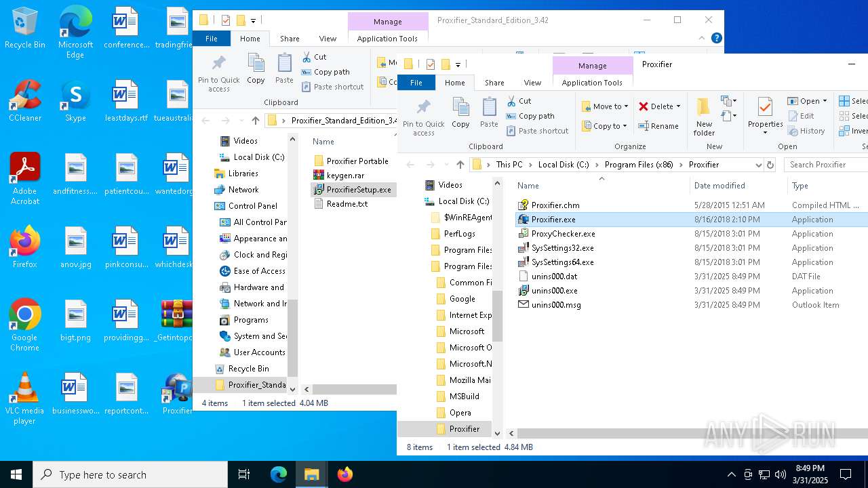Screen dimensions: 868x488
Task: Open File menu in Proxifier_Standard_Edition window
Action: pyautogui.click(x=212, y=39)
